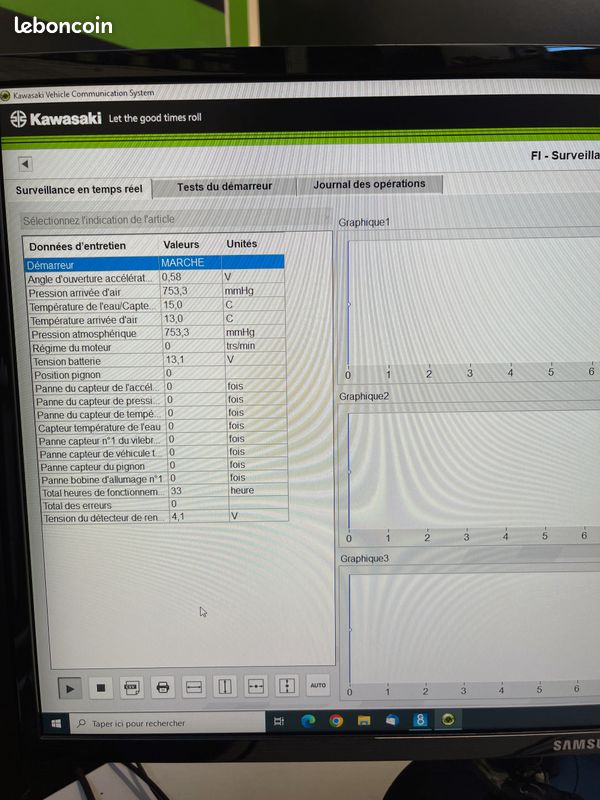
Task: Stop data recording with the stop button
Action: (101, 687)
